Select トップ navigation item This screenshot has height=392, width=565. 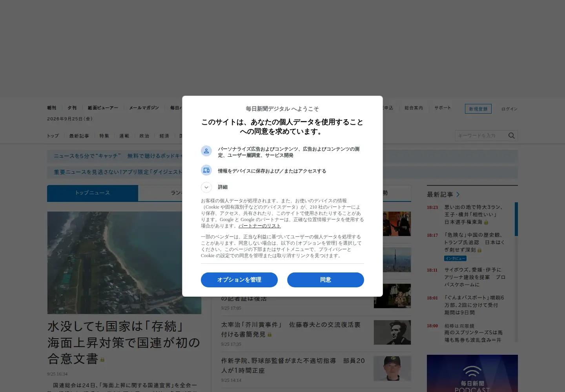pyautogui.click(x=53, y=136)
